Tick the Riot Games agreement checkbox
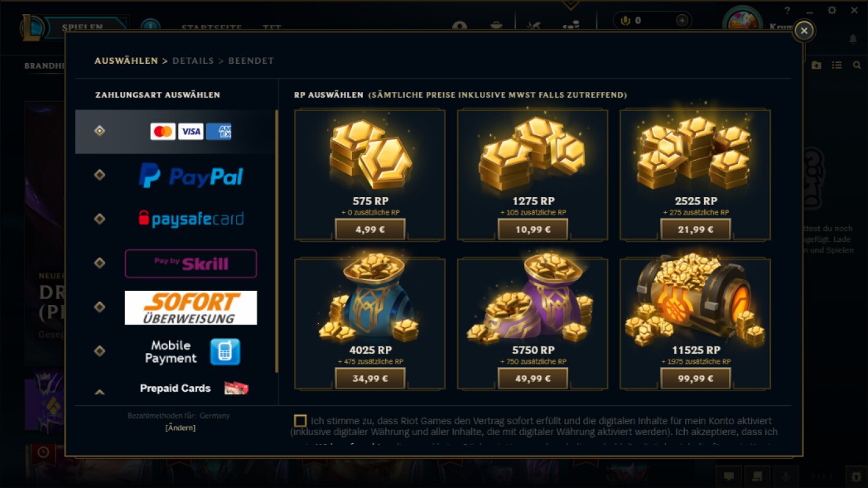 click(x=300, y=420)
